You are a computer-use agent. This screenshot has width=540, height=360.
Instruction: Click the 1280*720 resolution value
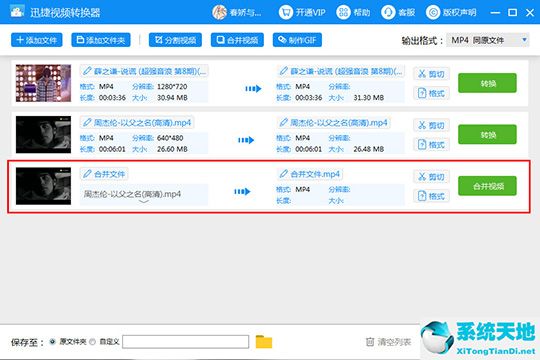(x=172, y=86)
